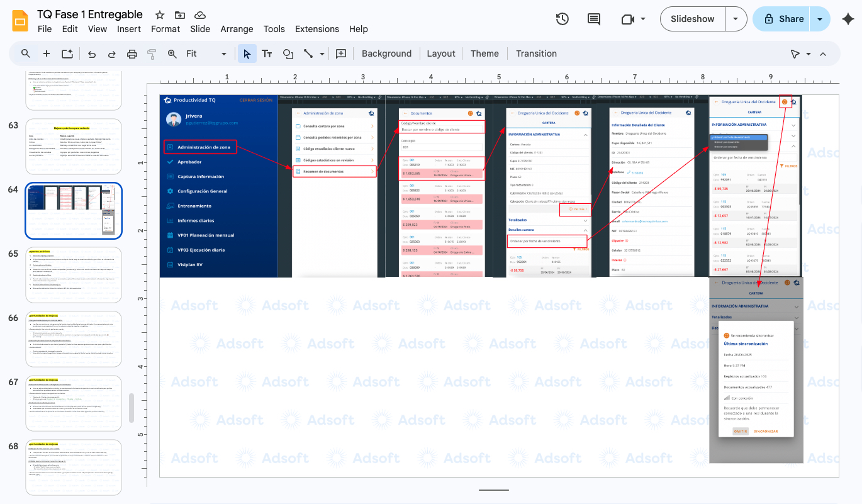Select slide 63 thumbnail
The height and width of the screenshot is (504, 862).
coord(74,147)
